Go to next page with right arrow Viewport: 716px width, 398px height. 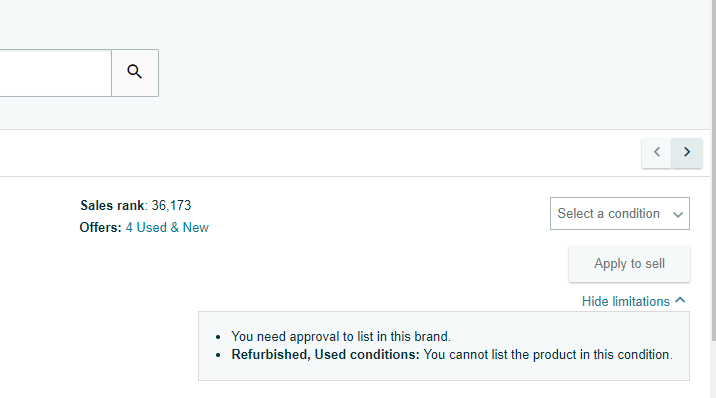[x=687, y=152]
